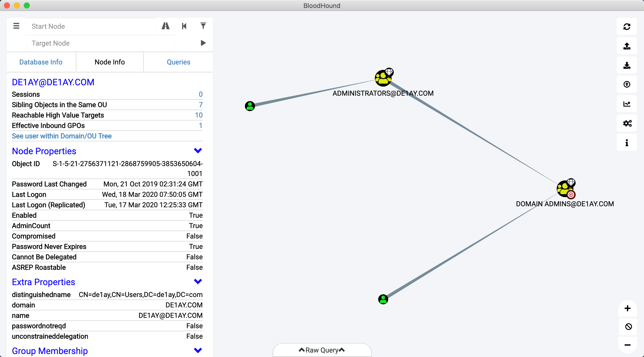
Task: Click the import graph icon
Action: coord(626,65)
